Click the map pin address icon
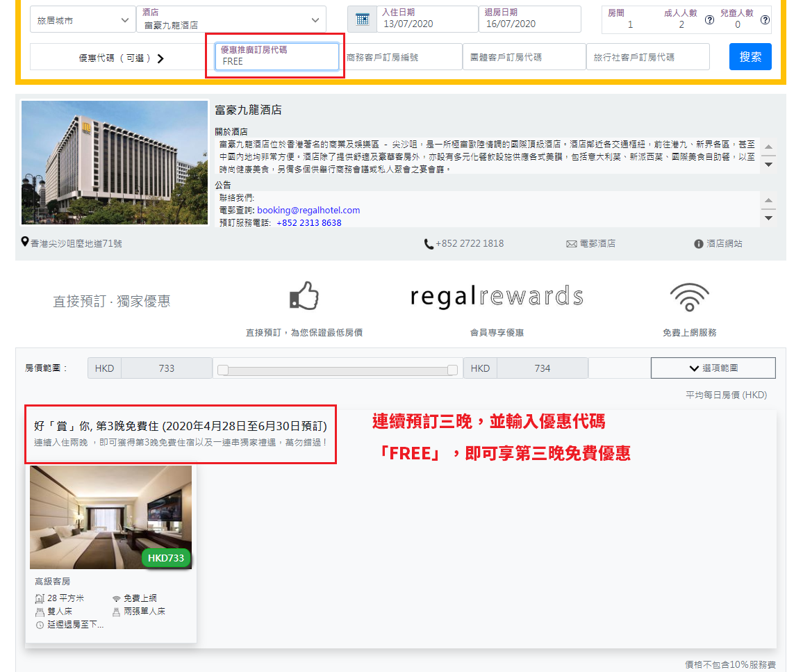 coord(24,242)
